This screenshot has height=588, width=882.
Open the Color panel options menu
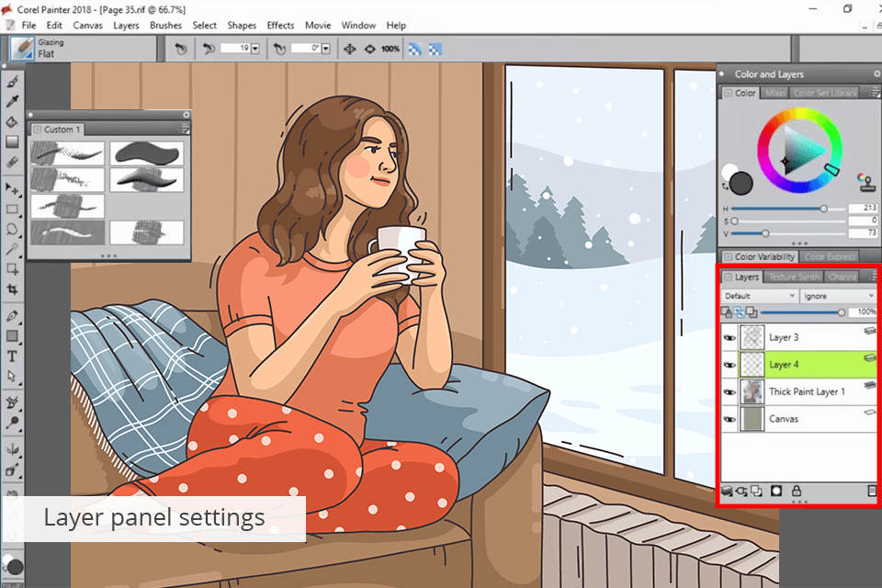click(873, 93)
